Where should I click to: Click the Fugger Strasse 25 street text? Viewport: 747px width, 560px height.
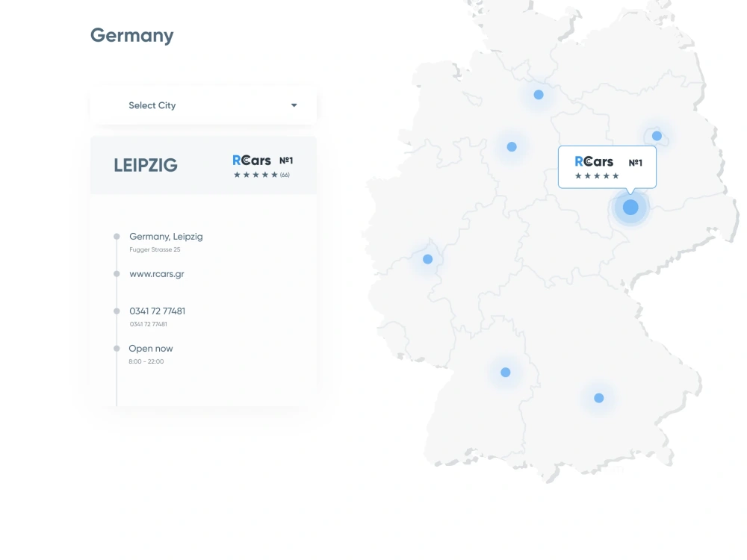pyautogui.click(x=155, y=249)
